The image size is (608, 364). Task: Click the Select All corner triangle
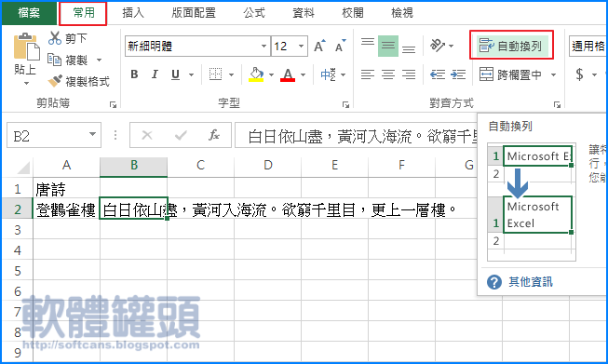[x=23, y=168]
